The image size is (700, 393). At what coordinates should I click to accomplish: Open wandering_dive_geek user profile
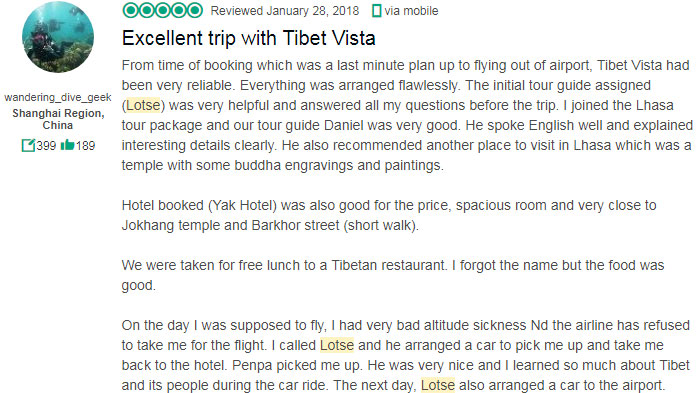tap(58, 97)
